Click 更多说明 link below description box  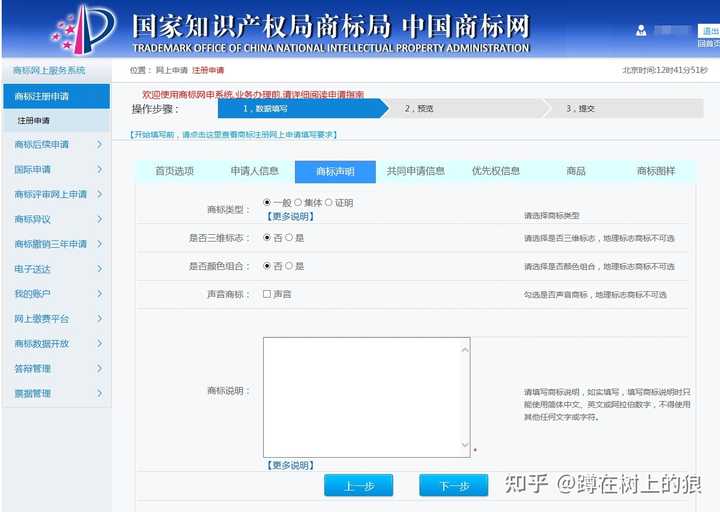pyautogui.click(x=290, y=465)
